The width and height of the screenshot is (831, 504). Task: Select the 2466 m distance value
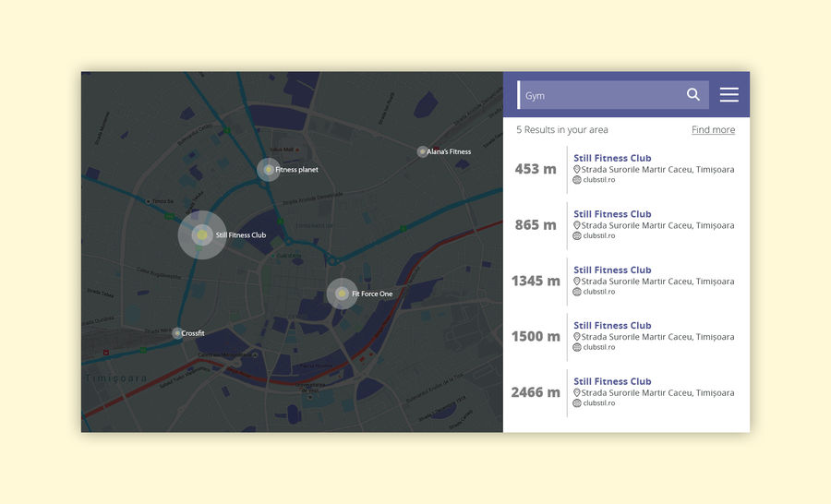536,392
